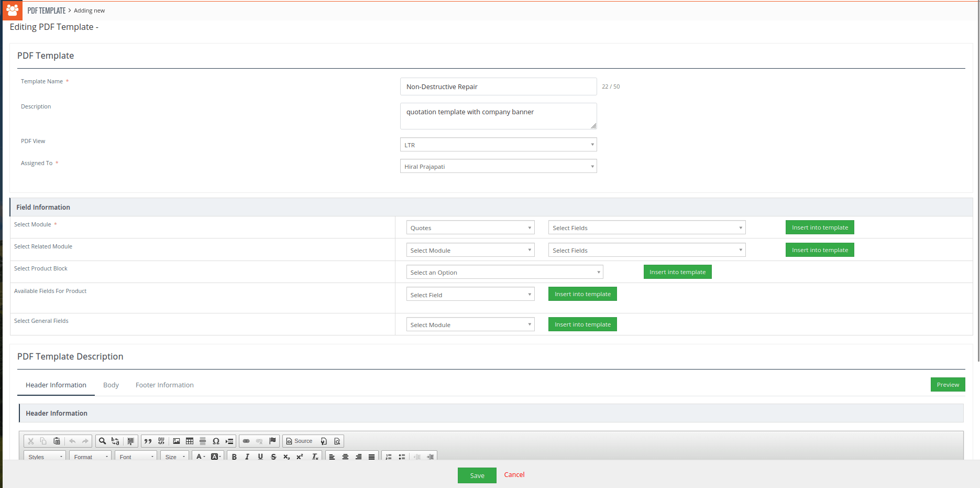
Task: Click Insert into template for Product Block
Action: pyautogui.click(x=677, y=272)
